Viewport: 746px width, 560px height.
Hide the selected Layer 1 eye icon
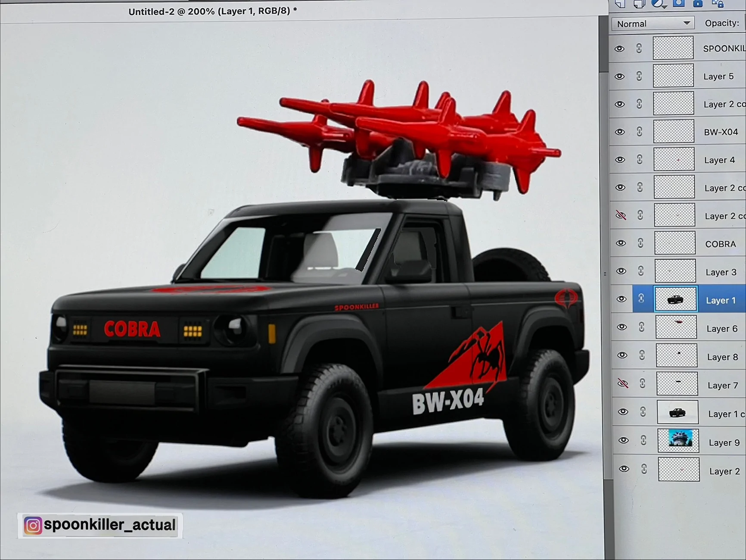pos(622,299)
